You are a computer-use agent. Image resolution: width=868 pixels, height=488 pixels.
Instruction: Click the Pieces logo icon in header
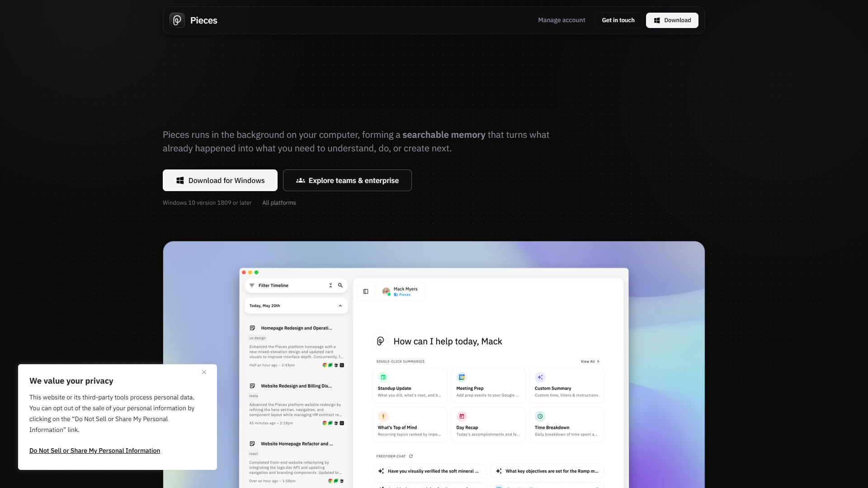[177, 20]
